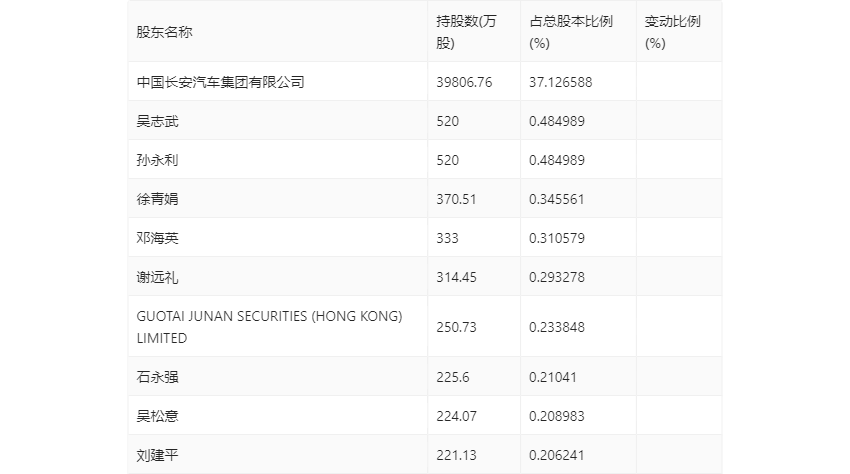Select the percentage 0.233848

pyautogui.click(x=557, y=327)
